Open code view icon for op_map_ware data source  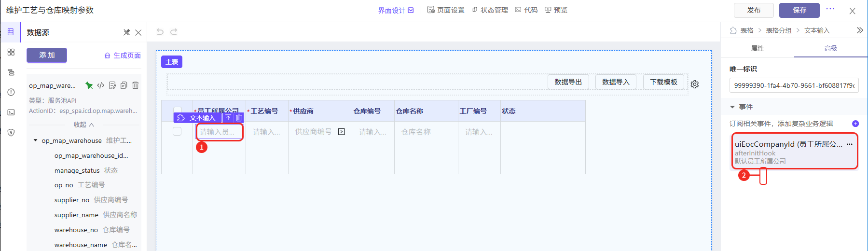[x=100, y=85]
